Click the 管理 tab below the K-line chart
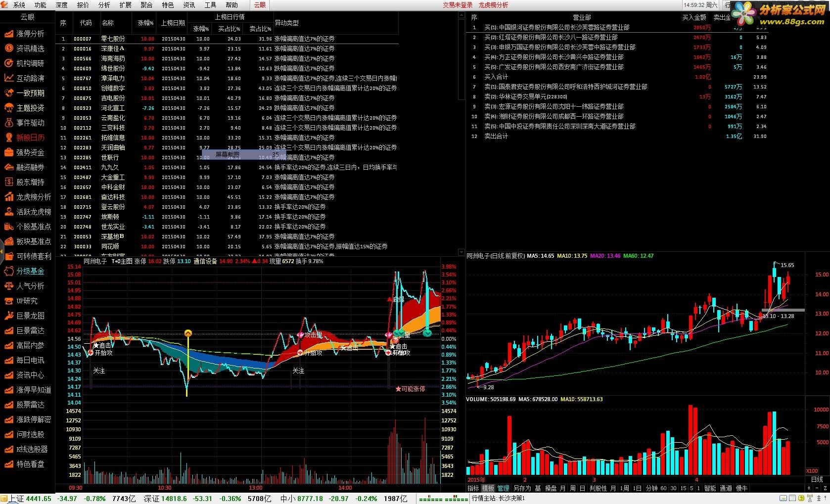 pos(503,488)
